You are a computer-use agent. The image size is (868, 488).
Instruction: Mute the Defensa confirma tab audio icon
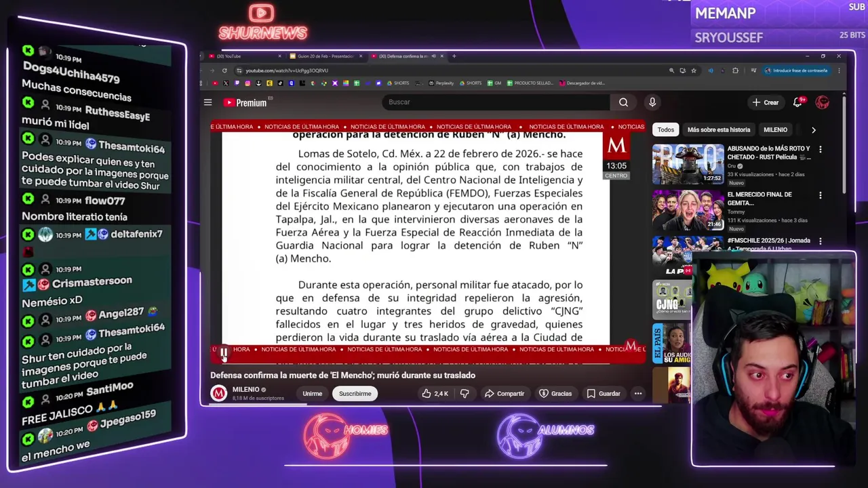tap(433, 56)
